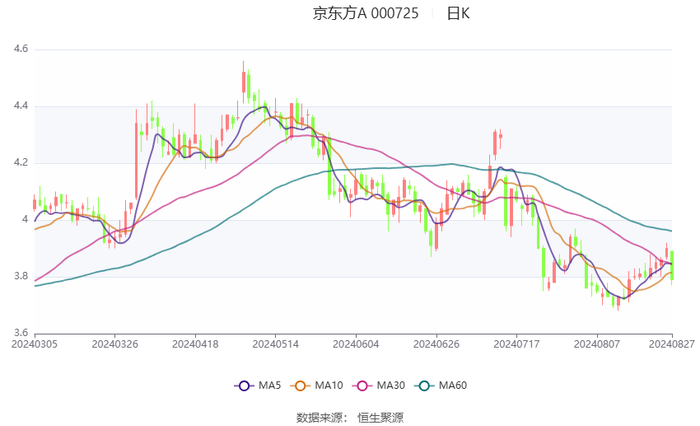Click the 20240305 date axis label
The width and height of the screenshot is (700, 426).
pos(34,344)
